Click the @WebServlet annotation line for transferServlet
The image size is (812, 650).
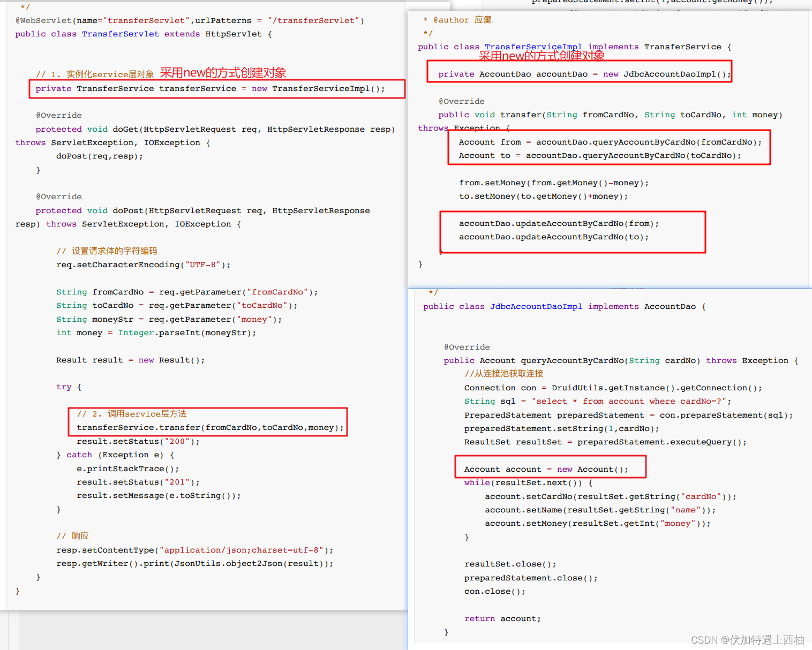(x=190, y=20)
